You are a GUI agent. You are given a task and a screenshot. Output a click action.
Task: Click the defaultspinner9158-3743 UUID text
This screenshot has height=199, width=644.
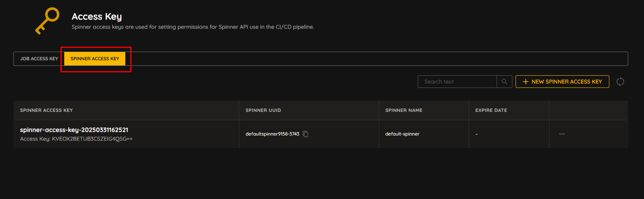click(x=272, y=134)
